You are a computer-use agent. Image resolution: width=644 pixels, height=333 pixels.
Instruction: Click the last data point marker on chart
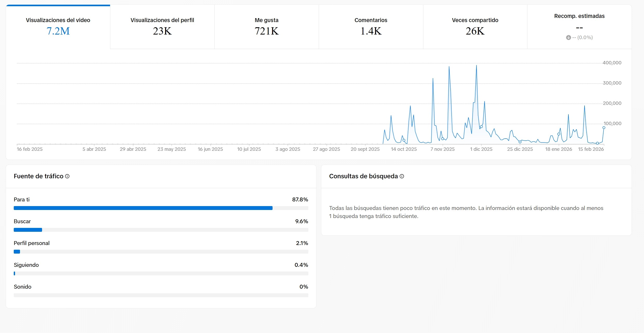604,128
